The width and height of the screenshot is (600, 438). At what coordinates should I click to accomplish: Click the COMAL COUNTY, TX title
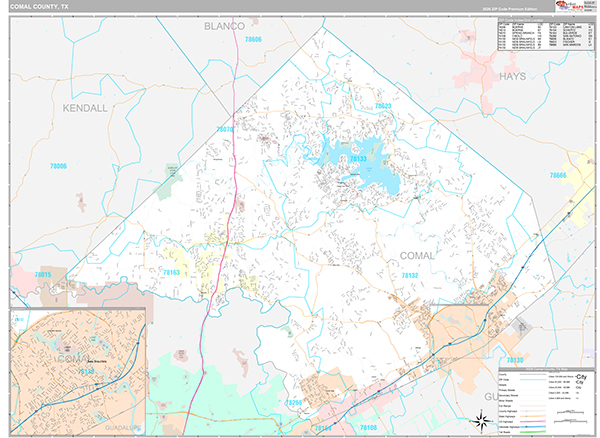[x=41, y=6]
